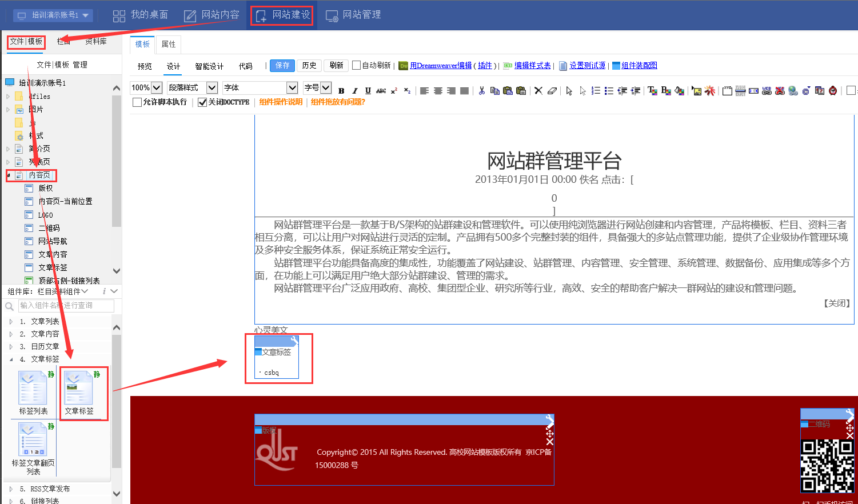Click wrench icon on 文章标签 component
The image size is (858, 504).
tap(294, 341)
